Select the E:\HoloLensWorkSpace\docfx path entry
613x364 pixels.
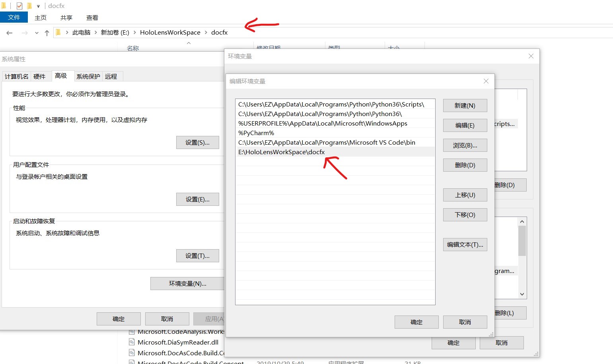coord(281,152)
